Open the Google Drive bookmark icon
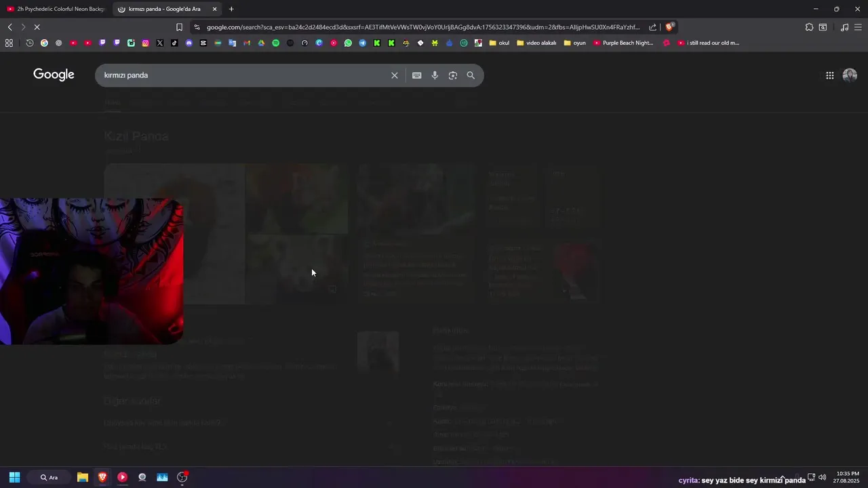Viewport: 868px width, 488px height. click(x=261, y=43)
